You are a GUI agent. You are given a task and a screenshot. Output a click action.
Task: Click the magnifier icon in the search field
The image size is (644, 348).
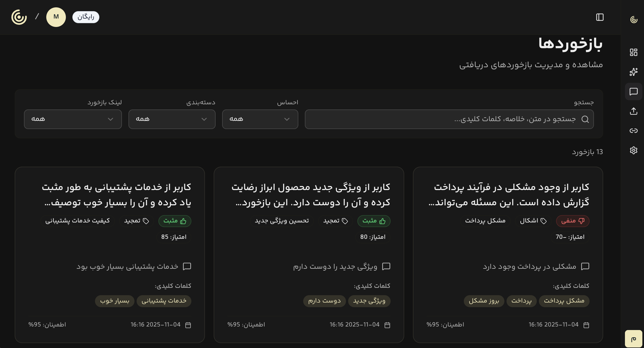585,119
